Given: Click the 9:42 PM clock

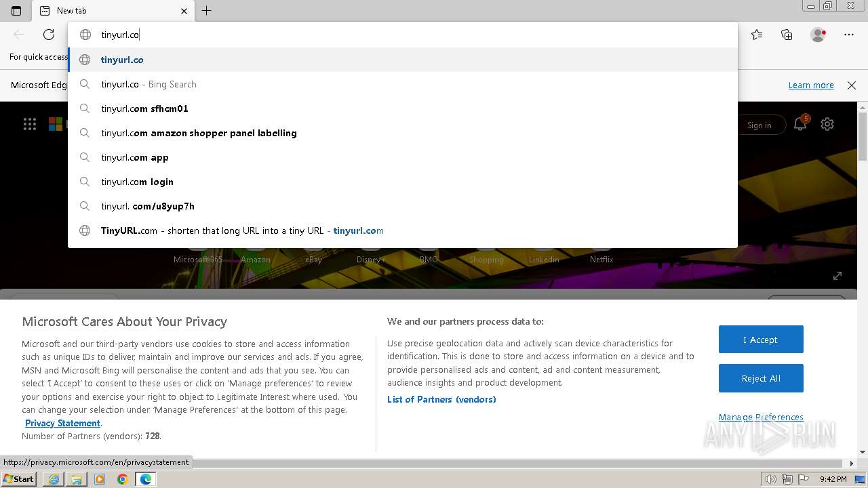Looking at the screenshot, I should [x=833, y=479].
